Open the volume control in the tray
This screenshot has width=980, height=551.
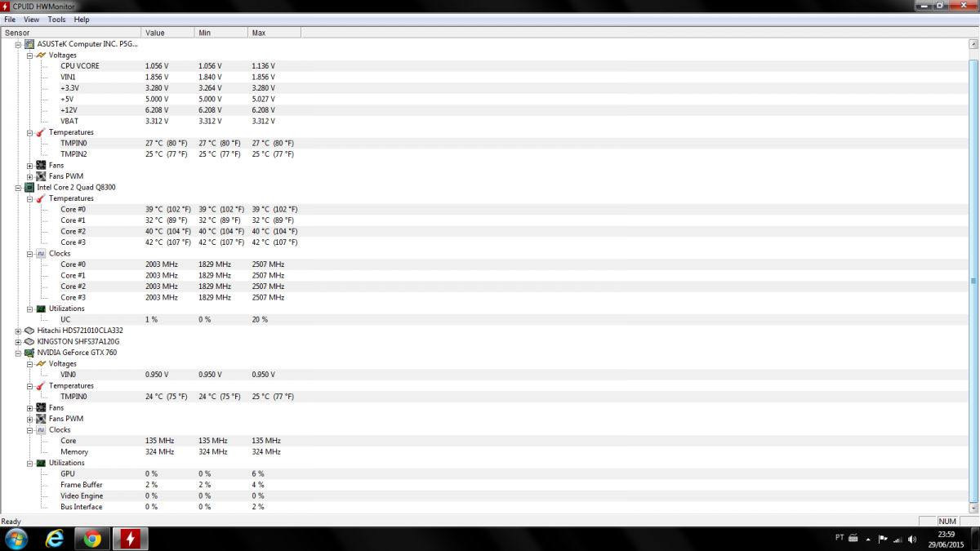coord(913,539)
